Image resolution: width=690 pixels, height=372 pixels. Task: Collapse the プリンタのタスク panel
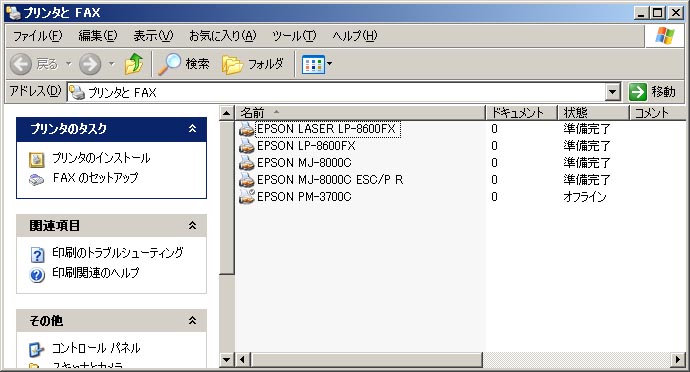pos(192,129)
